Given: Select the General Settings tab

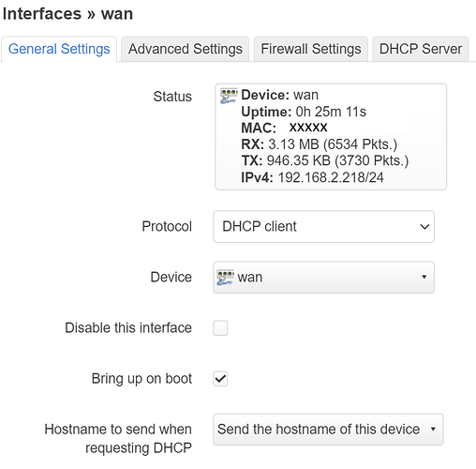Looking at the screenshot, I should point(59,49).
